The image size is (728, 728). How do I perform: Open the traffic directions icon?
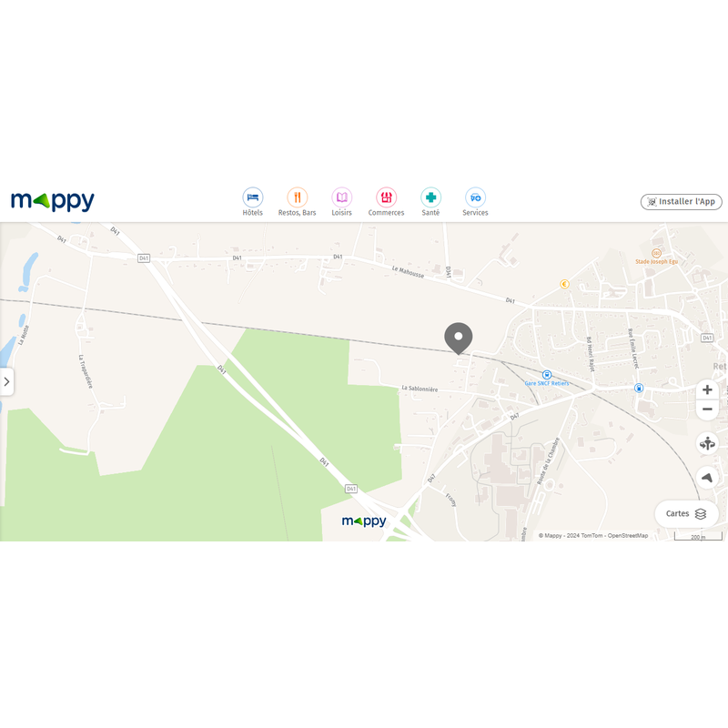(x=707, y=443)
